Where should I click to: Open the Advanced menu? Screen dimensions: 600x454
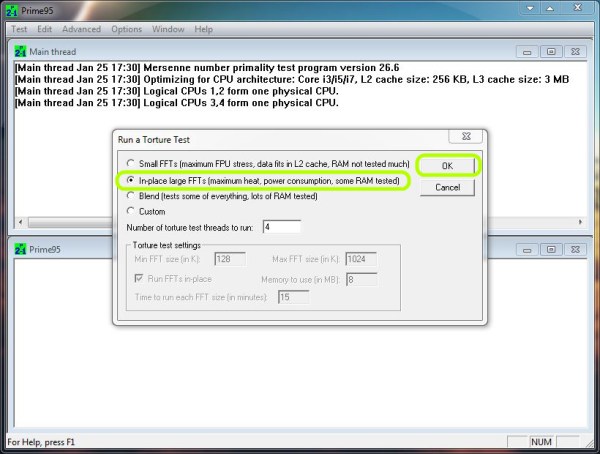tap(82, 29)
